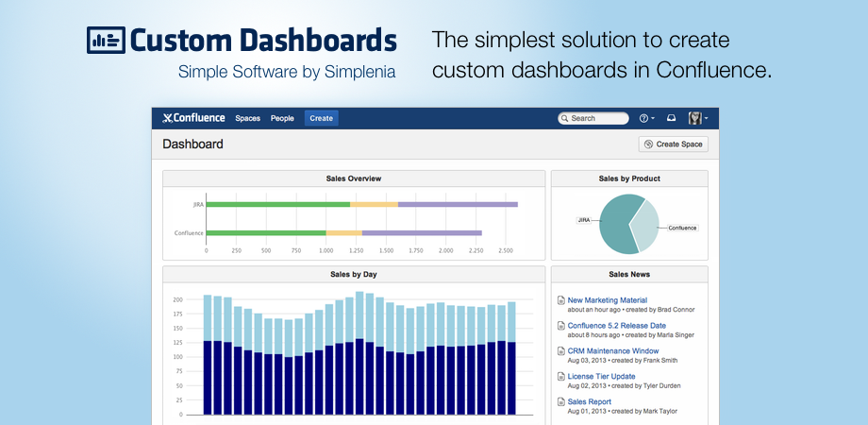
Task: Expand the help menu dropdown arrow
Action: (x=653, y=119)
